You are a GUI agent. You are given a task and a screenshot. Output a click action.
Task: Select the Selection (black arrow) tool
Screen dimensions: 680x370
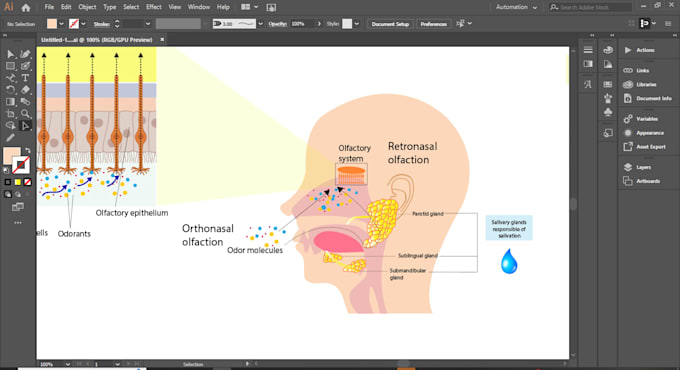[10, 54]
